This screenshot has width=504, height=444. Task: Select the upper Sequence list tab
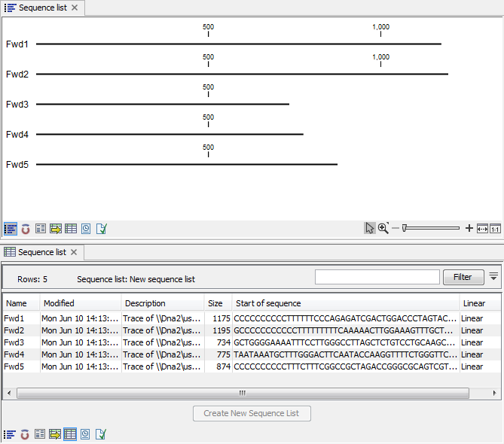43,8
